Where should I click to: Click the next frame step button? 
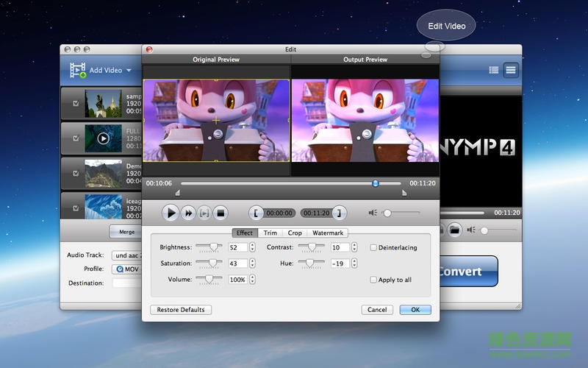click(204, 213)
